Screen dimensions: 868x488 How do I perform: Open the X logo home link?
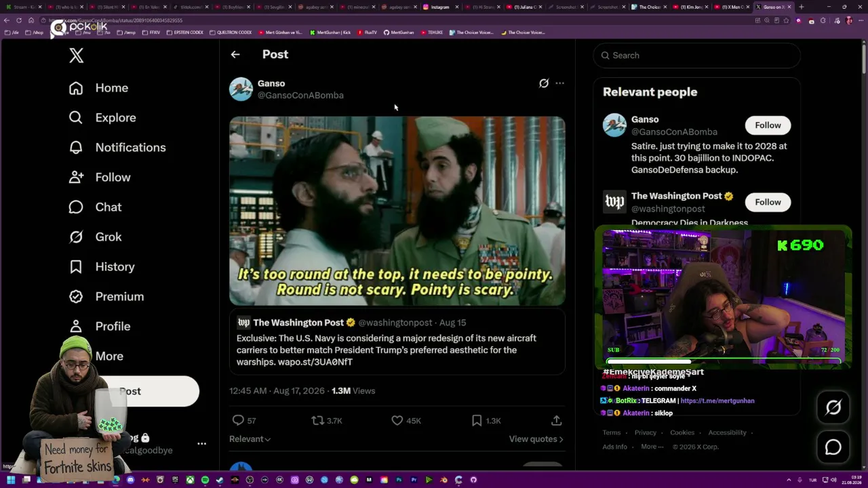76,56
